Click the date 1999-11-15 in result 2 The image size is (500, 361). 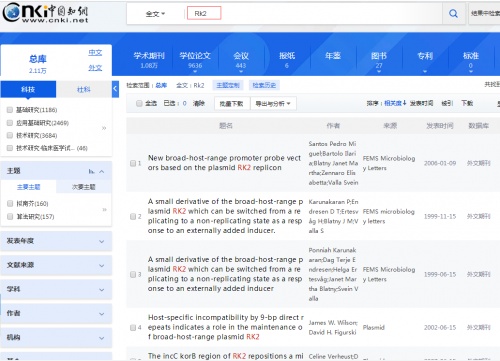pos(440,216)
